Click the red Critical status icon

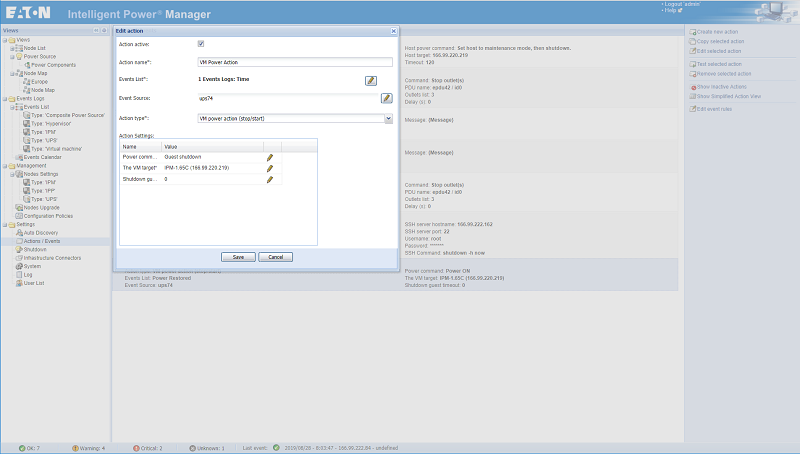point(136,448)
